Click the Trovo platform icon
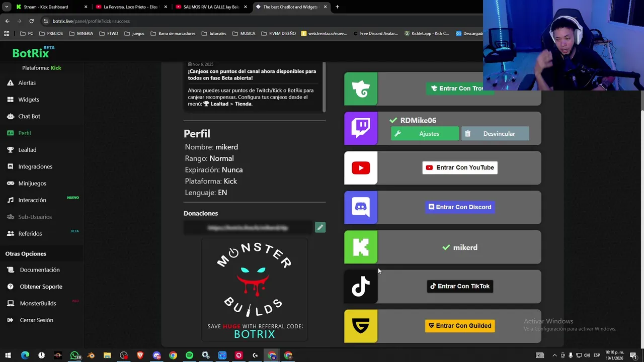Image resolution: width=644 pixels, height=362 pixels. (361, 89)
